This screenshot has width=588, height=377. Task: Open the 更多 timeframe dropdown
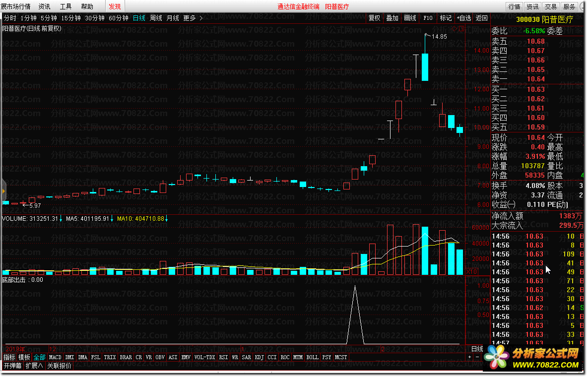tap(193, 18)
